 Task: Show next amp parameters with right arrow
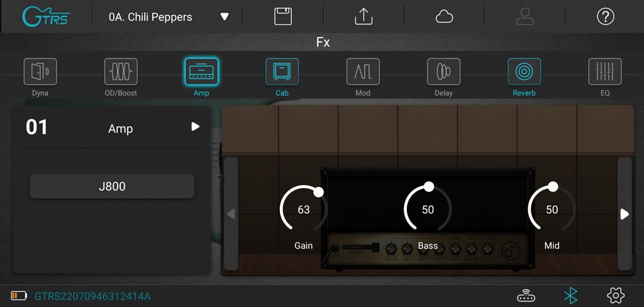coord(625,214)
